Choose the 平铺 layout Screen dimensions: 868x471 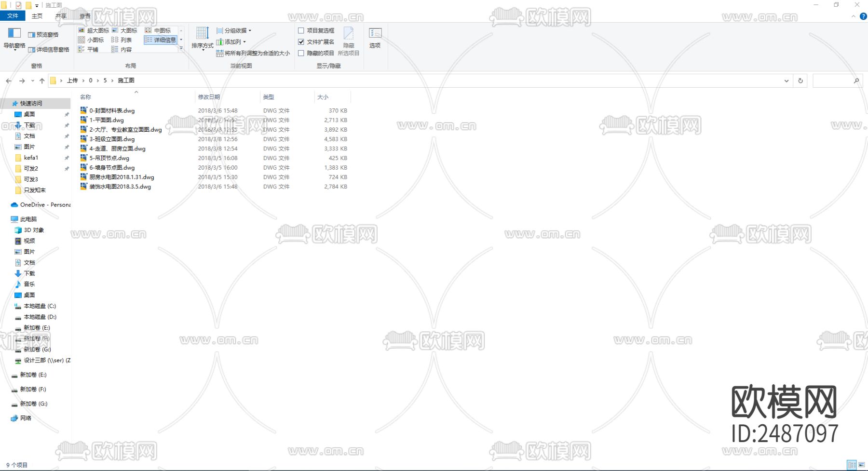88,50
